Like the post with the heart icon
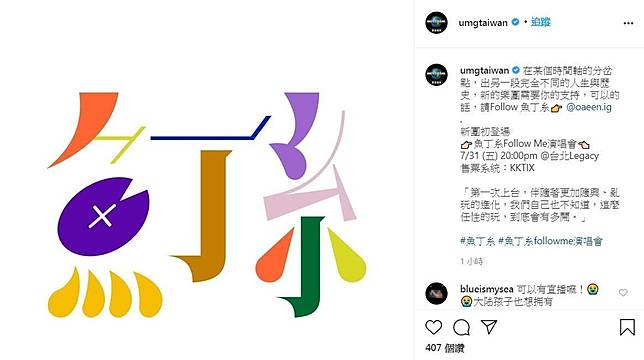644x360 pixels. (434, 327)
